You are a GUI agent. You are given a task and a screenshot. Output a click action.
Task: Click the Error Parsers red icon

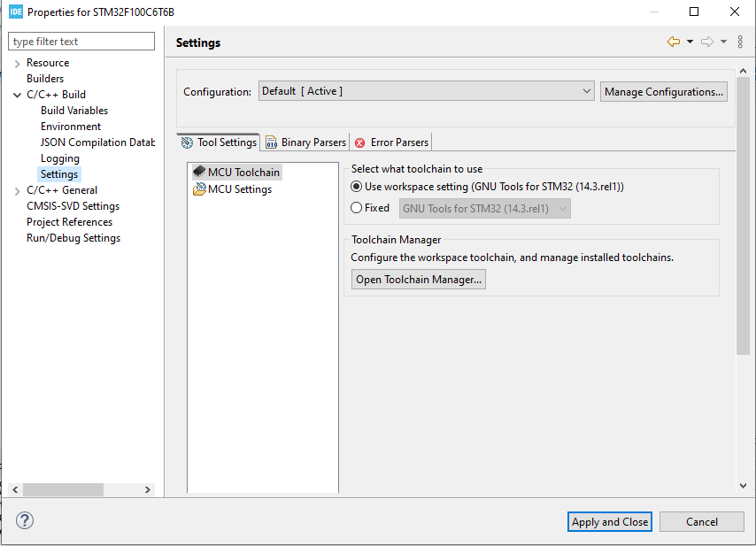click(359, 142)
